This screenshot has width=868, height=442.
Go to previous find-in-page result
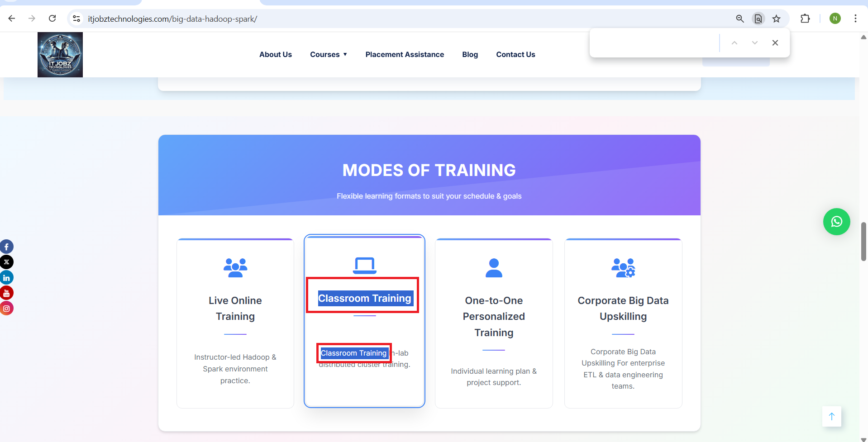click(x=734, y=43)
